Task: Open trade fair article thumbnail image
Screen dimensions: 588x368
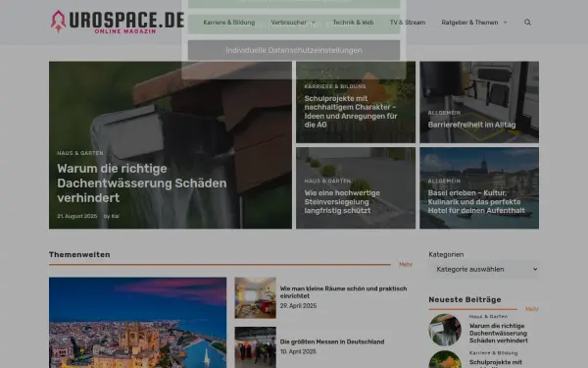Action: (x=256, y=347)
